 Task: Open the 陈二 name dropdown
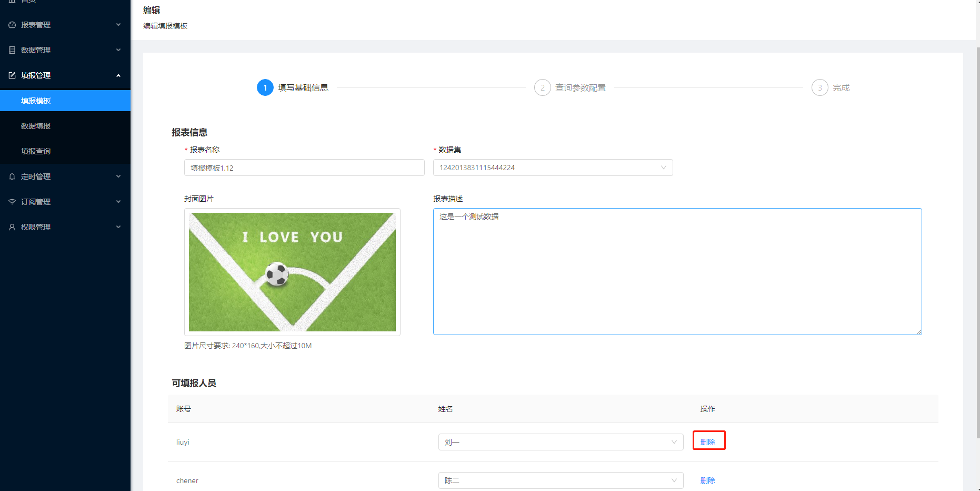[561, 480]
